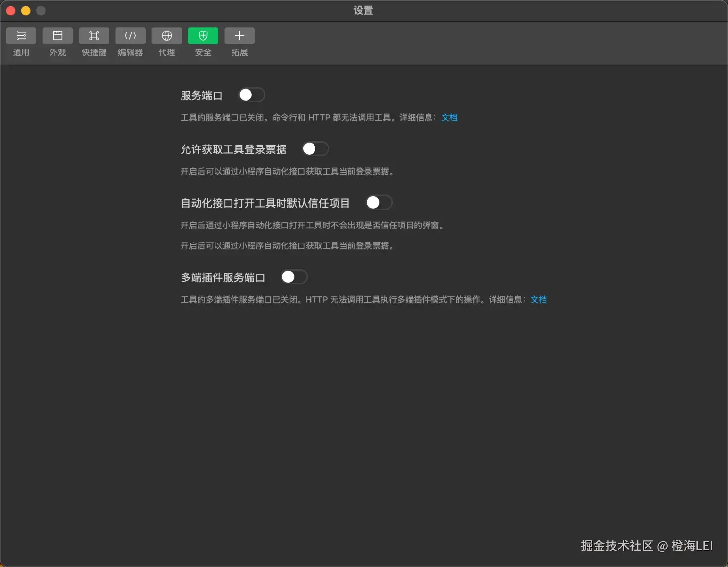Open the 通用 general settings icon
Screen dimensions: 728x567
(x=21, y=36)
